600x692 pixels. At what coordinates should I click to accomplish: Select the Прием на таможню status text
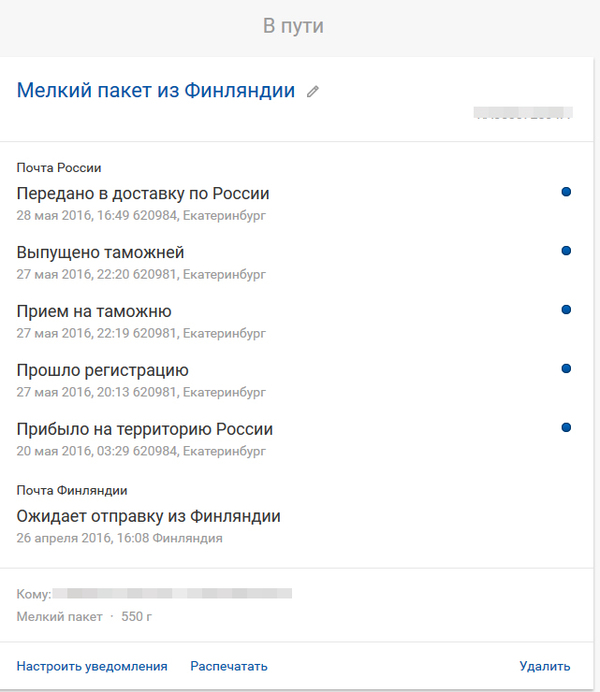click(94, 312)
